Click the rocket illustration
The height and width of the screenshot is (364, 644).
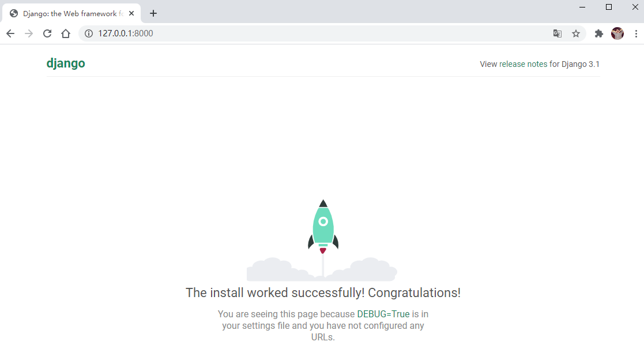click(x=323, y=240)
